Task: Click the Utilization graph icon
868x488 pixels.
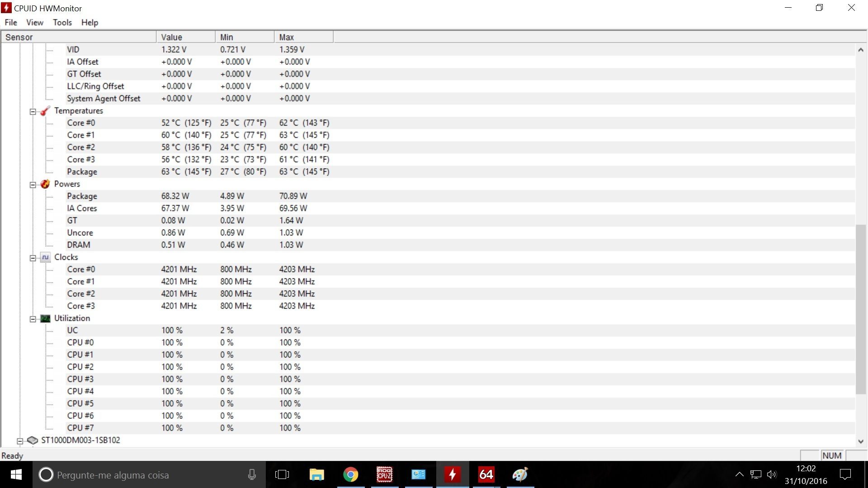Action: pyautogui.click(x=45, y=318)
